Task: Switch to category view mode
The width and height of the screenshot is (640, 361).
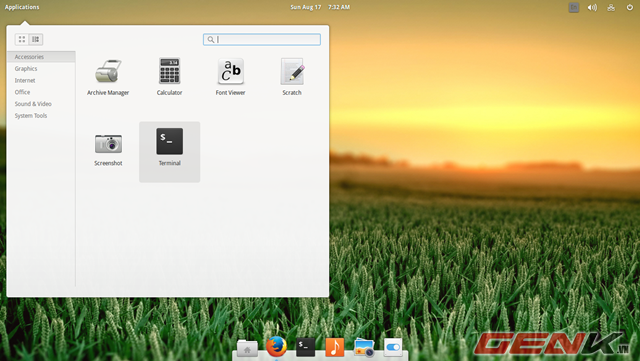Action: click(x=36, y=39)
